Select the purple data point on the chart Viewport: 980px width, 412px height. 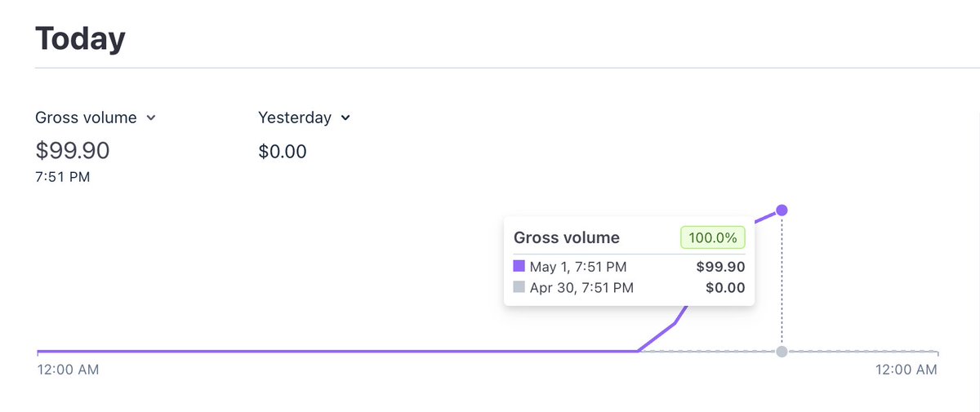point(782,210)
